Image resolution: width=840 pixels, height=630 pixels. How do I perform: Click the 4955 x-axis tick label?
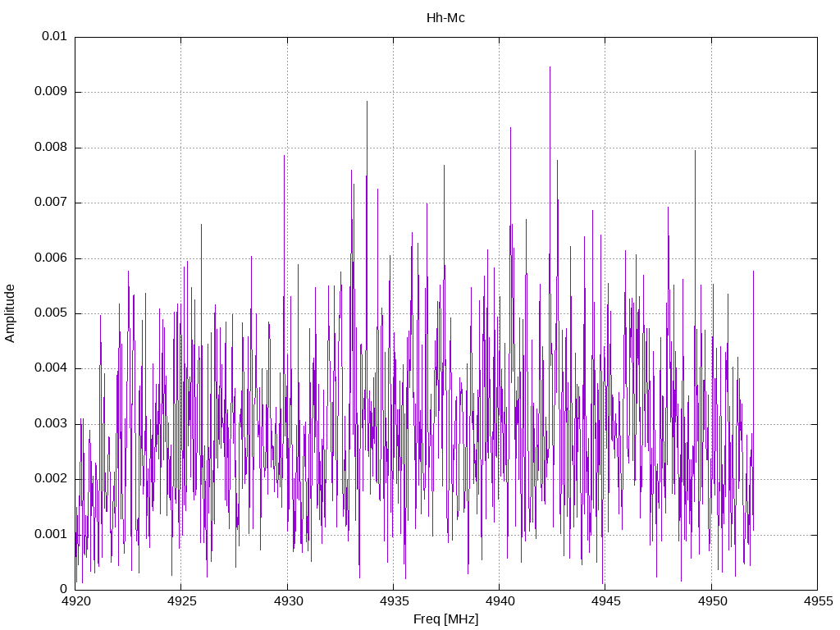[x=818, y=601]
